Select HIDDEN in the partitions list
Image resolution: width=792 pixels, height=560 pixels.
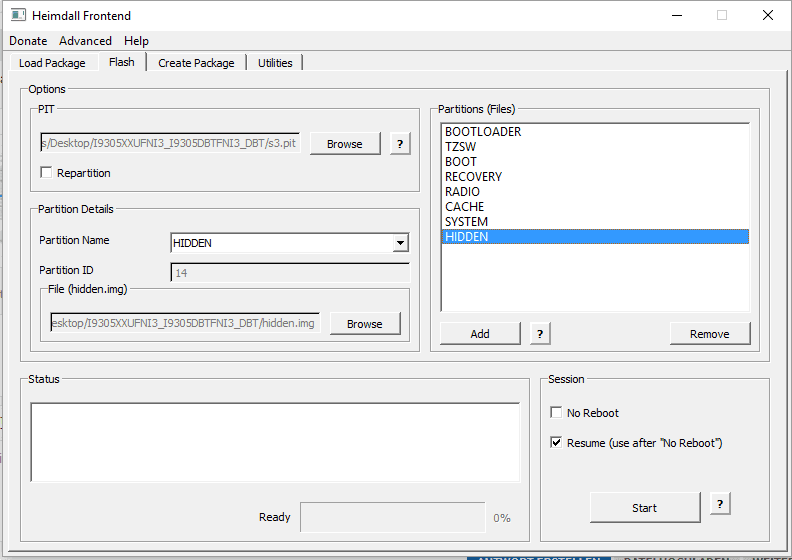click(595, 237)
